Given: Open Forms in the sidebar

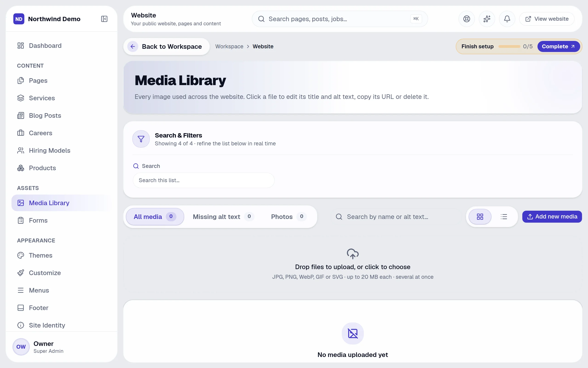Looking at the screenshot, I should 62,220.
